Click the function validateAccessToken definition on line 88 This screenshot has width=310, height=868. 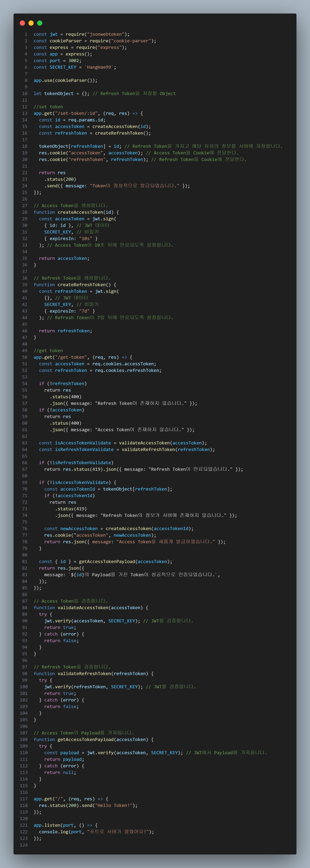click(91, 608)
